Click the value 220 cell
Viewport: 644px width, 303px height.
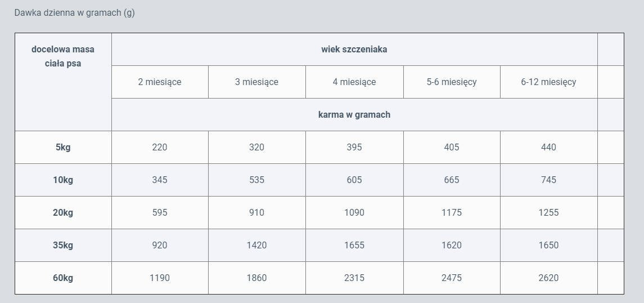(160, 147)
